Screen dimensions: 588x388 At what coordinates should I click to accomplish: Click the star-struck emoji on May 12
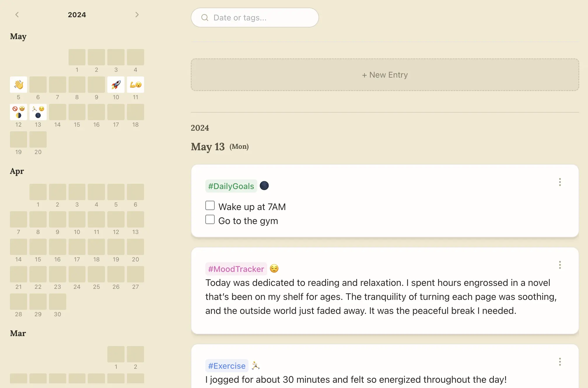click(x=22, y=109)
